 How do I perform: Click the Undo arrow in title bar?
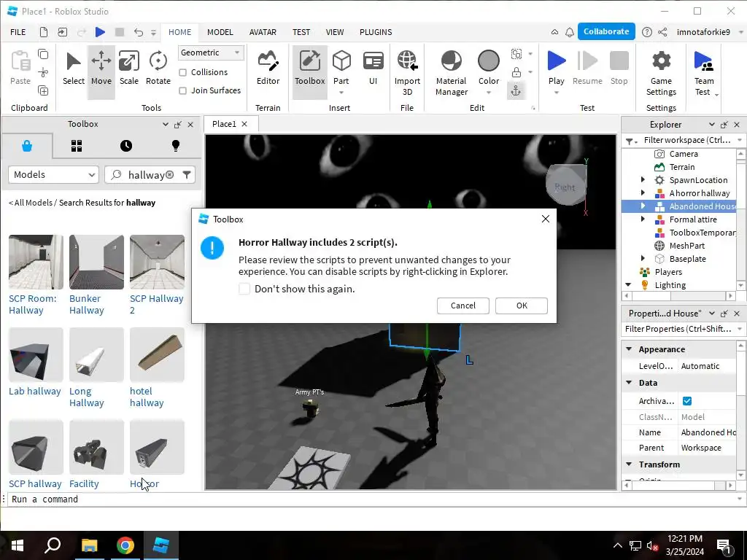[x=138, y=32]
